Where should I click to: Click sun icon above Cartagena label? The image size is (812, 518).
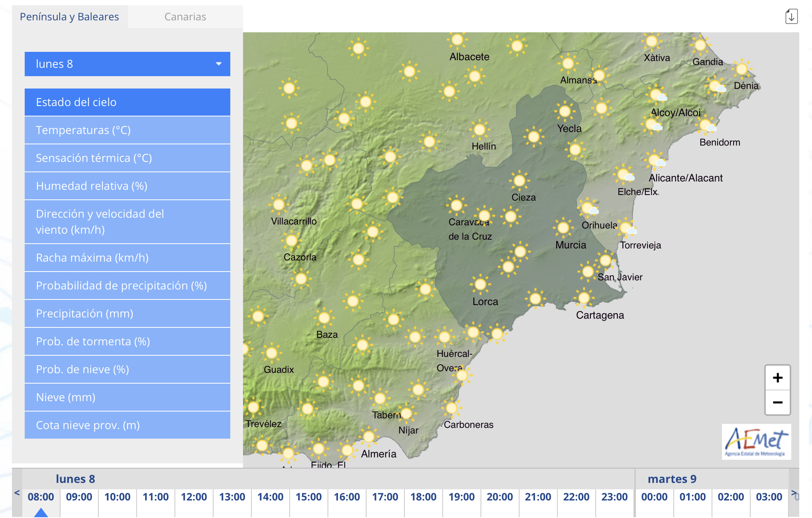(x=584, y=297)
